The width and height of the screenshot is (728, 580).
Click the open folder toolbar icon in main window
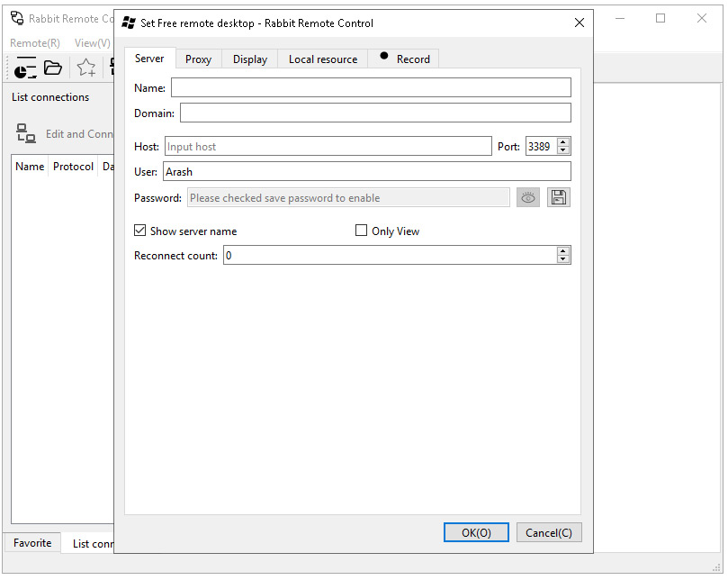pyautogui.click(x=53, y=68)
